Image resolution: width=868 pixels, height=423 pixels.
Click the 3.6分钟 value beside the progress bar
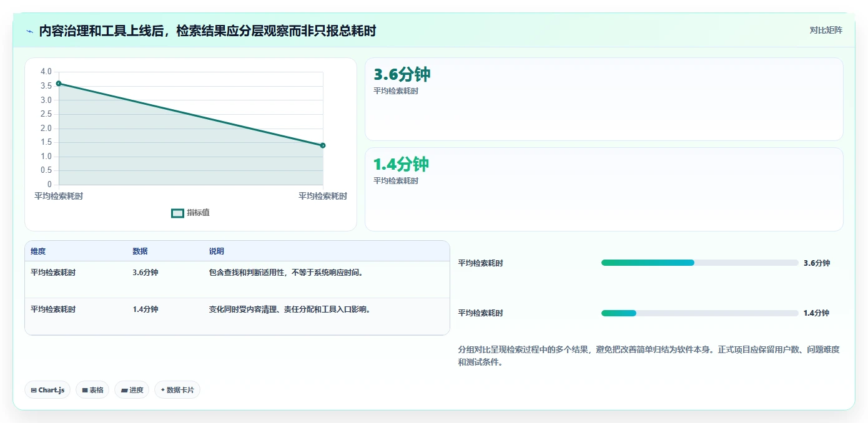coord(817,263)
